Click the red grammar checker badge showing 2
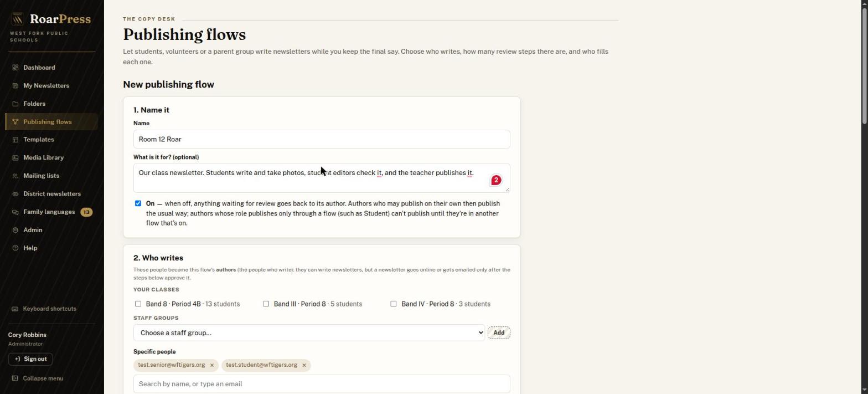 pyautogui.click(x=496, y=180)
